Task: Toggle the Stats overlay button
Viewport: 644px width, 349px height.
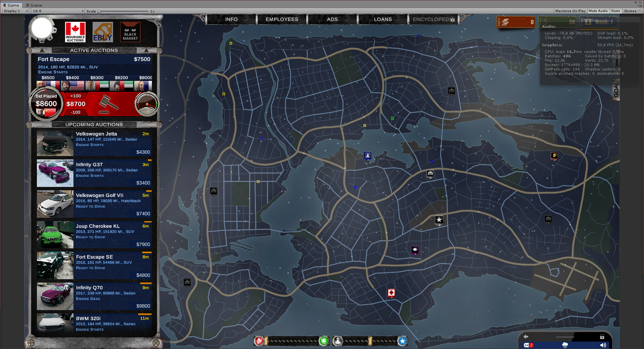Action: click(x=615, y=11)
